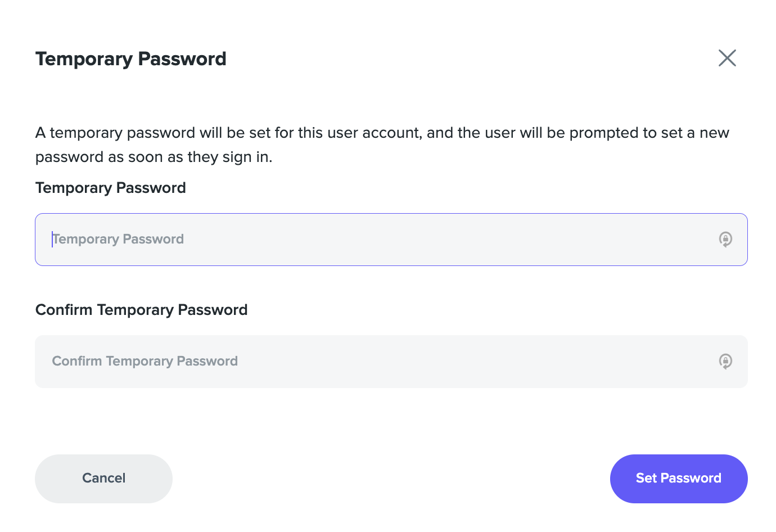Focus the Confirm Temporary Password input field

pyautogui.click(x=391, y=362)
